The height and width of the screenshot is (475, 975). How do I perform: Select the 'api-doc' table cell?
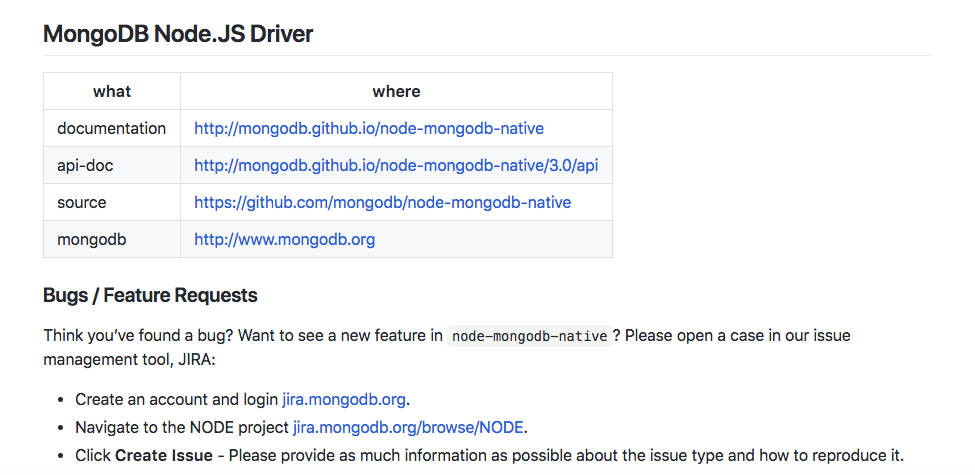tap(85, 165)
